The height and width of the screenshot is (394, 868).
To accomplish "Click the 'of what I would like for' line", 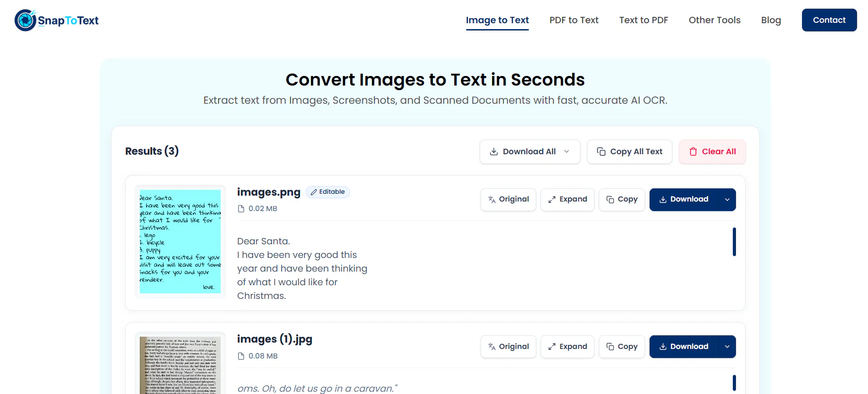I will [287, 282].
